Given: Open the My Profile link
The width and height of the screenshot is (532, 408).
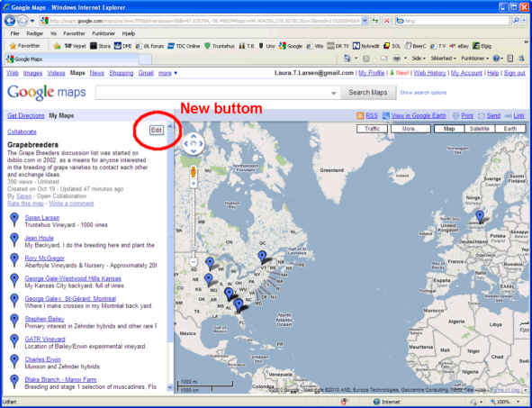Looking at the screenshot, I should click(x=371, y=73).
